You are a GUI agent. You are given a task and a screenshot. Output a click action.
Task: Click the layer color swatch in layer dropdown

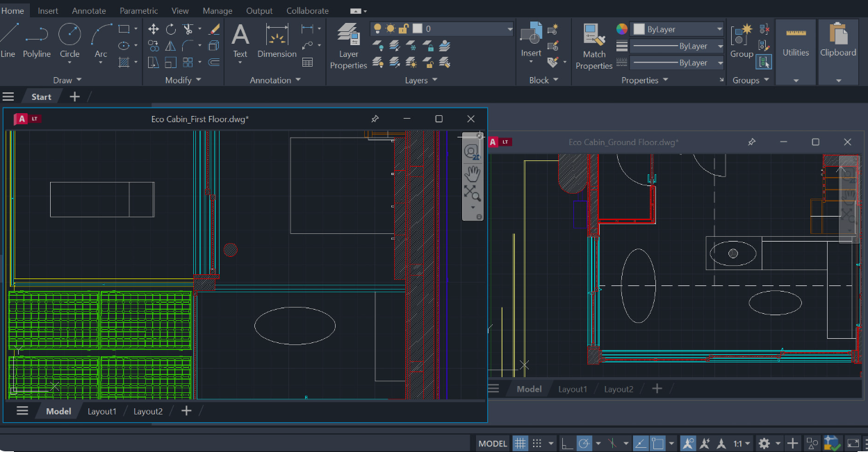pyautogui.click(x=417, y=29)
